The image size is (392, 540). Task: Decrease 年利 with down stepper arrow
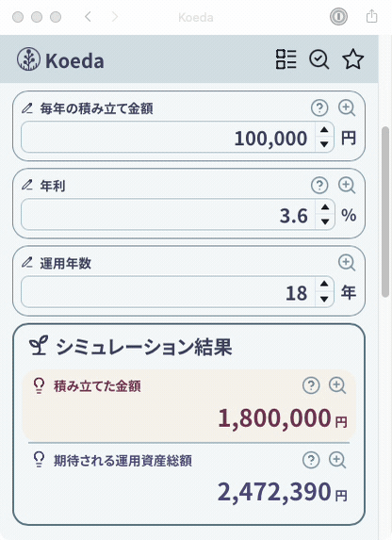tap(325, 221)
